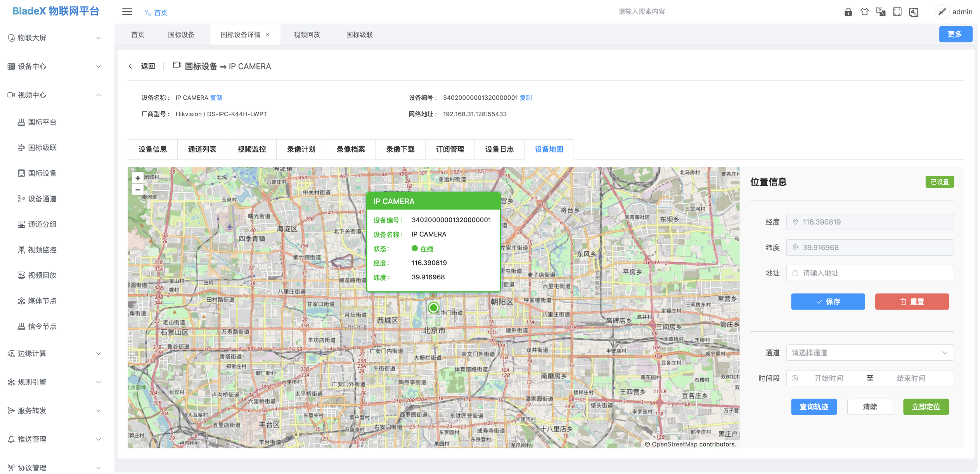Screen dimensions: 980x474
Task: Expand the 协议管理 menu
Action: (54, 468)
